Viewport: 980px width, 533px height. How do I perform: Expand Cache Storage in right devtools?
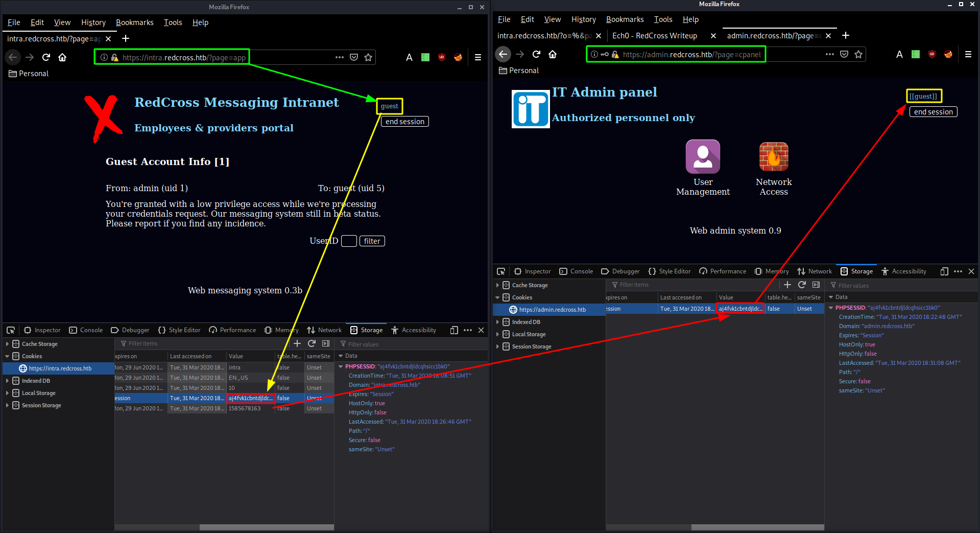click(x=498, y=285)
